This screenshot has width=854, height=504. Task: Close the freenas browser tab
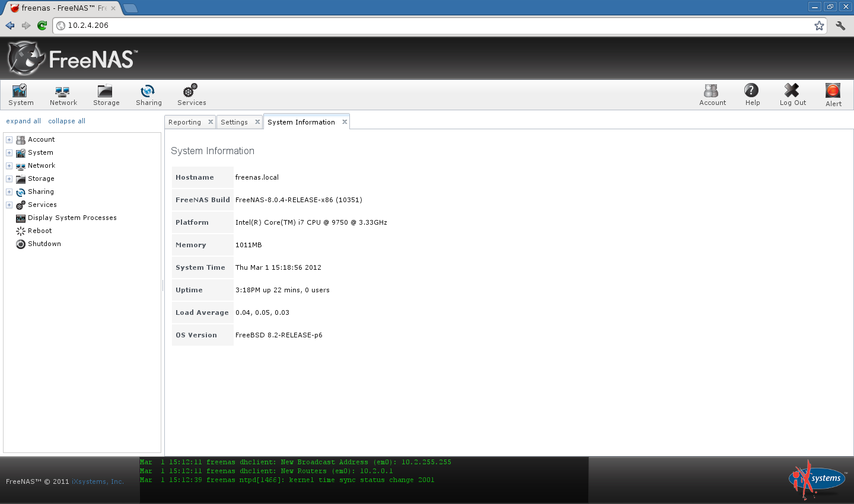point(113,8)
